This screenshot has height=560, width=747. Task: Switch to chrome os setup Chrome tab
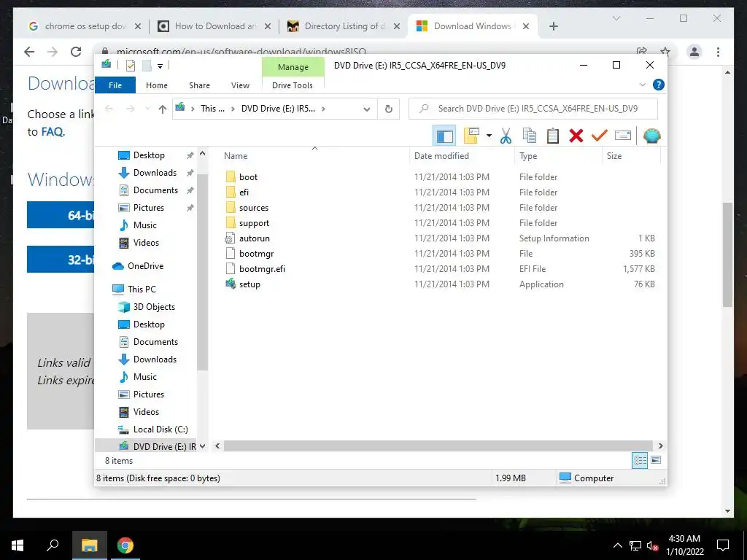click(85, 26)
